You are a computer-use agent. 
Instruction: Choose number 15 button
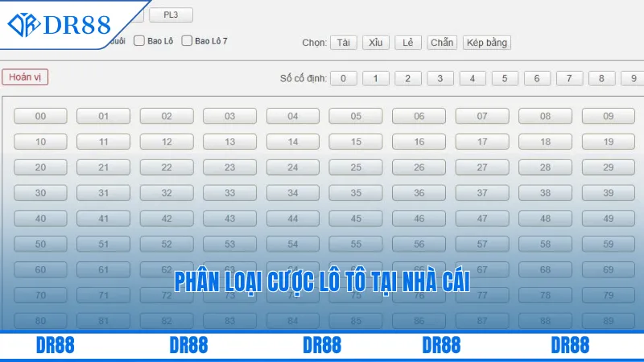click(356, 142)
